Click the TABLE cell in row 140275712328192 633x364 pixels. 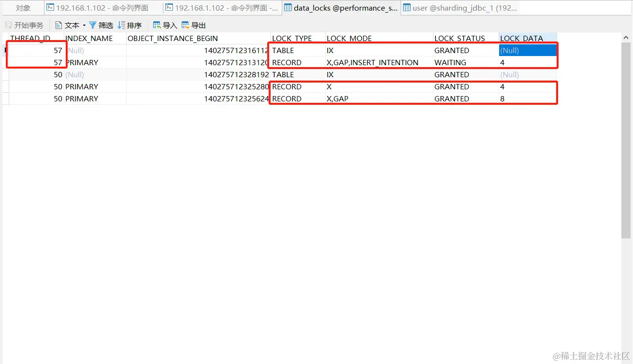298,74
